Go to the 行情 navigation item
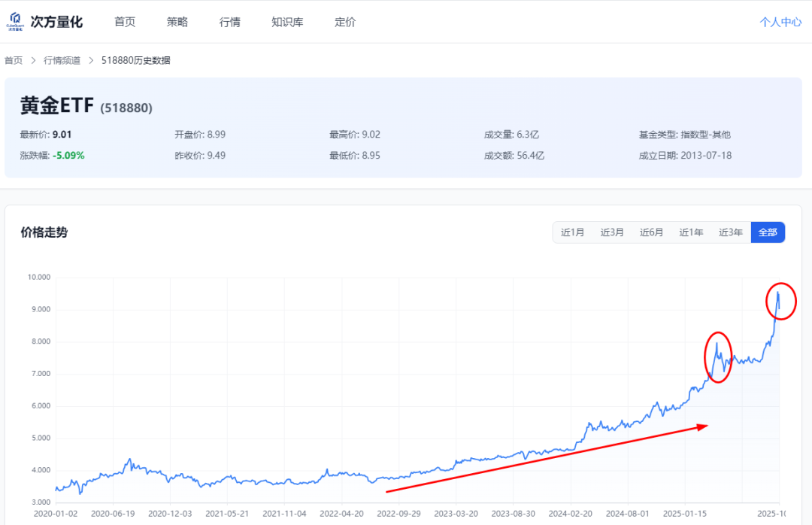Screen dimensions: 812x525 point(230,22)
